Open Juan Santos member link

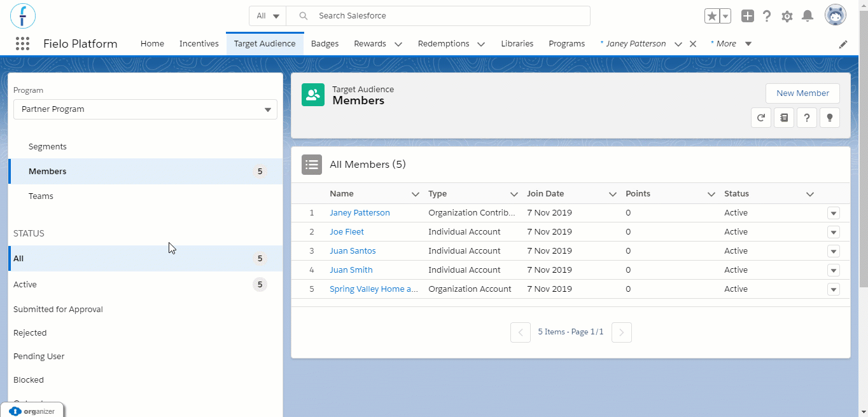tap(353, 251)
